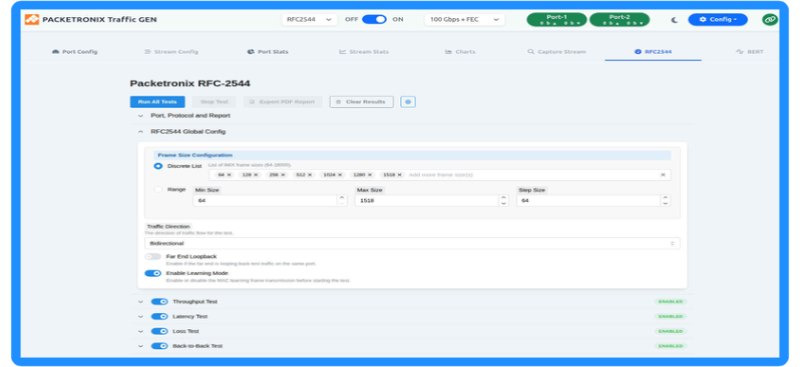The width and height of the screenshot is (800, 367).
Task: Switch to the Stream Stats tab
Action: pos(364,52)
